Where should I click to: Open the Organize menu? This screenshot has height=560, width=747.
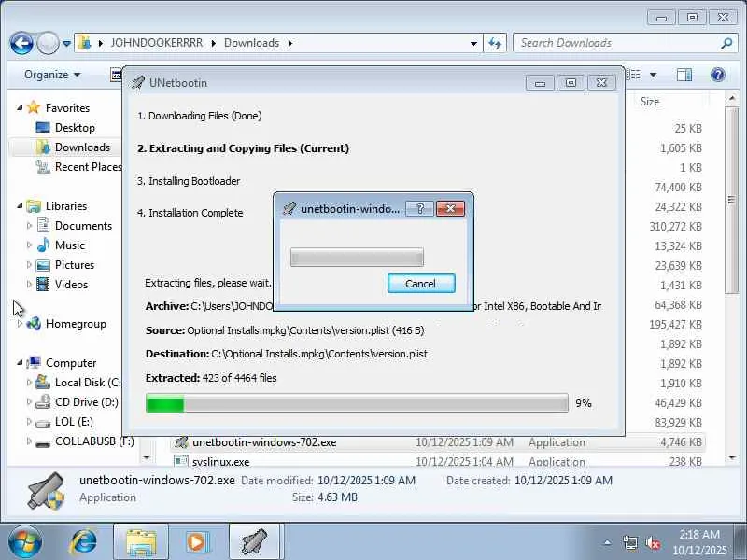pos(52,75)
